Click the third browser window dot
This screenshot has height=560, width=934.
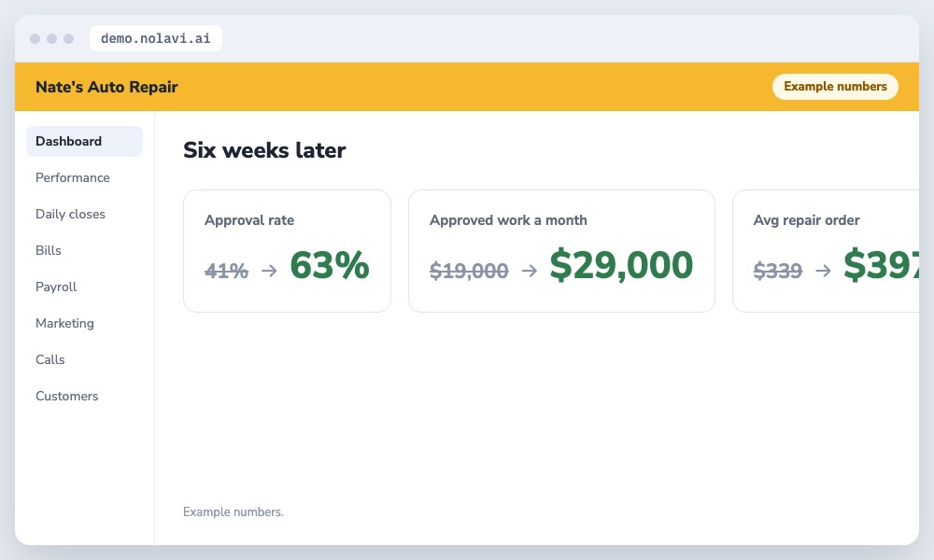pos(68,38)
